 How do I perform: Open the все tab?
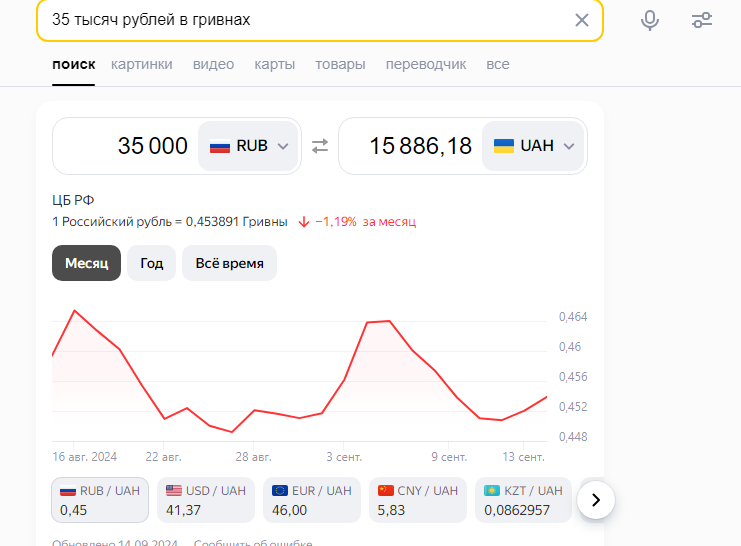(498, 64)
